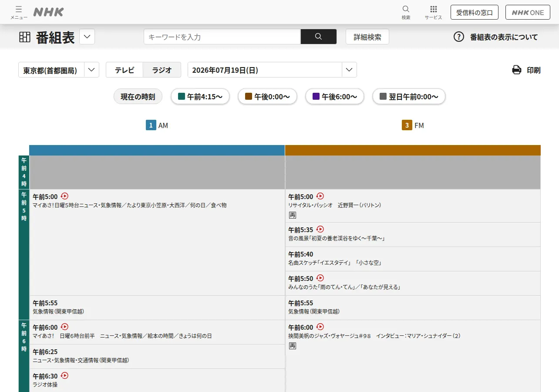Jump to 翌日午前0:00〜 time block
This screenshot has height=392, width=559.
[x=409, y=97]
